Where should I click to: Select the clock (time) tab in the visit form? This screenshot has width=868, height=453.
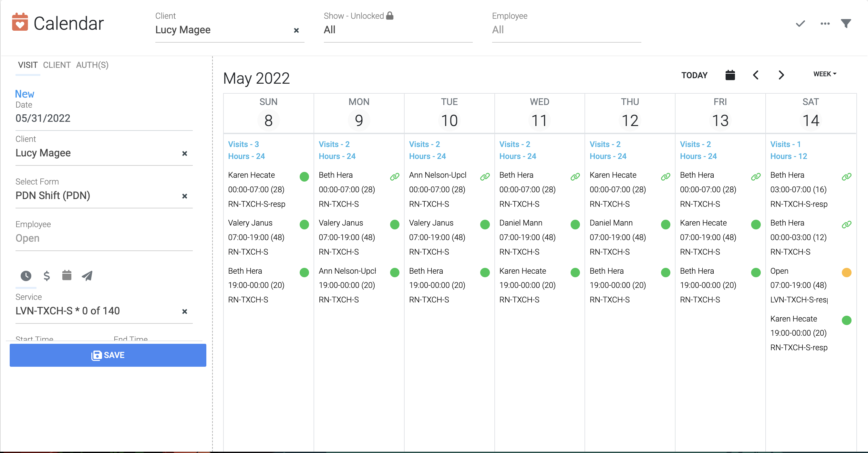point(26,276)
